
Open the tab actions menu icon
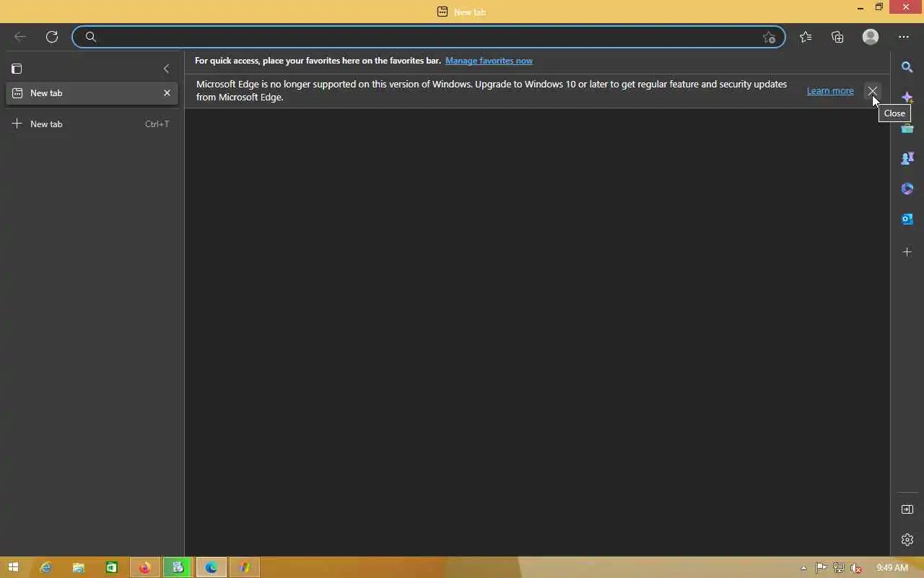coord(17,69)
